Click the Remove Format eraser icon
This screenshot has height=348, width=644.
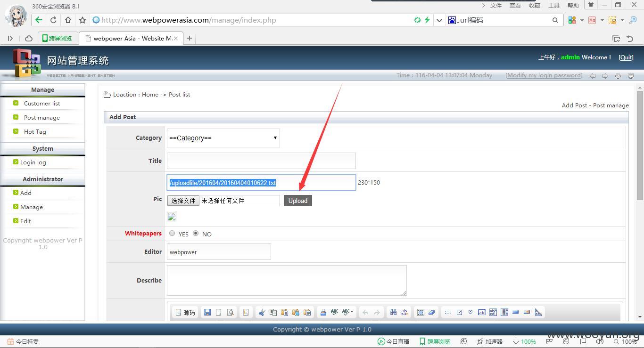[431, 312]
